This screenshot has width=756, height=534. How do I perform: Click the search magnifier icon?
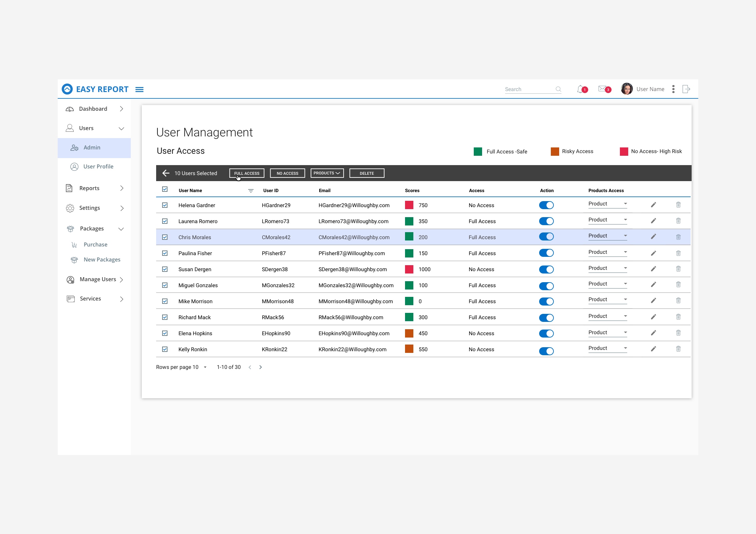pyautogui.click(x=558, y=89)
